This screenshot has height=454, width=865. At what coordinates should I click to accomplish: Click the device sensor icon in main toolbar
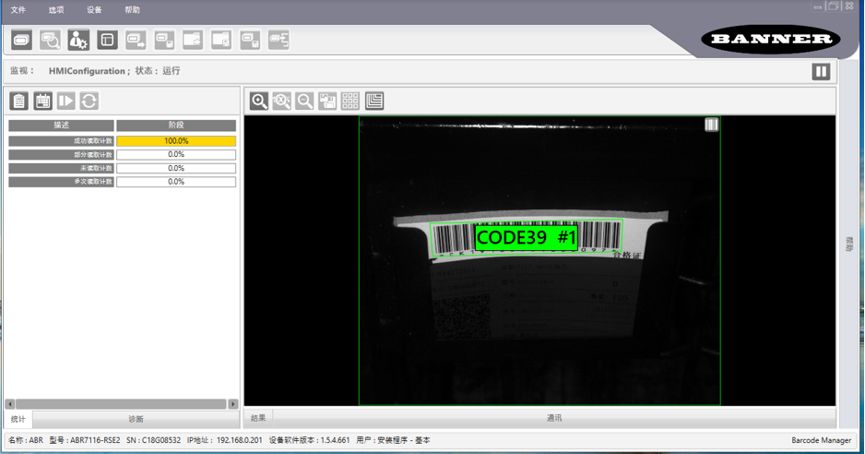pyautogui.click(x=22, y=40)
